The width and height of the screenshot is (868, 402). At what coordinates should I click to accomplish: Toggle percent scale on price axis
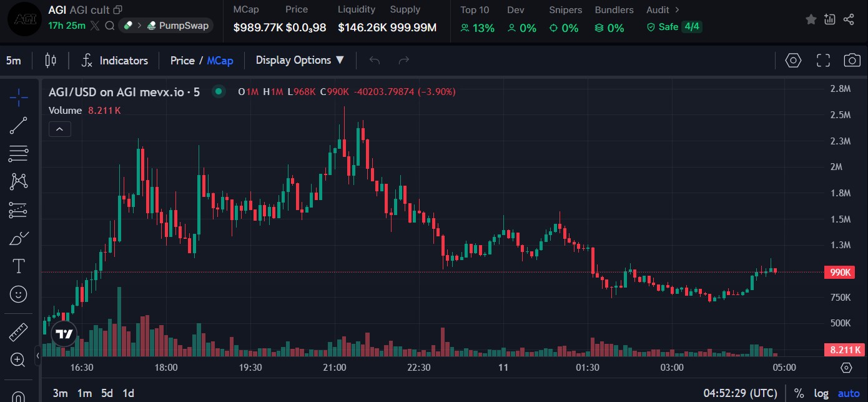point(799,393)
